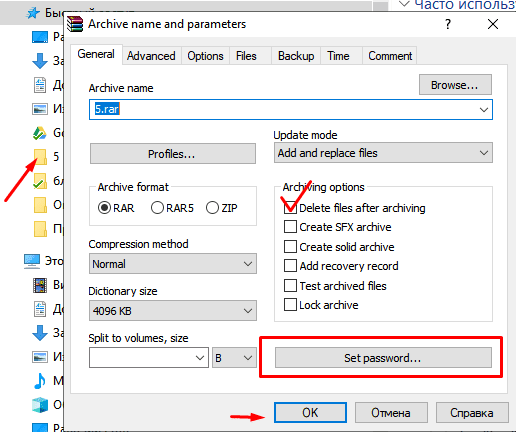Enable Create SFX archive checkbox

(290, 227)
